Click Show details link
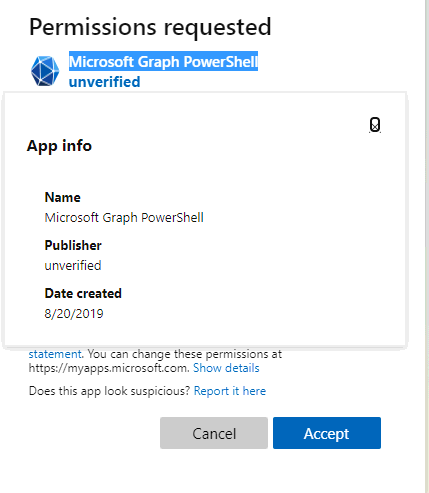The height and width of the screenshot is (493, 429). pos(226,368)
